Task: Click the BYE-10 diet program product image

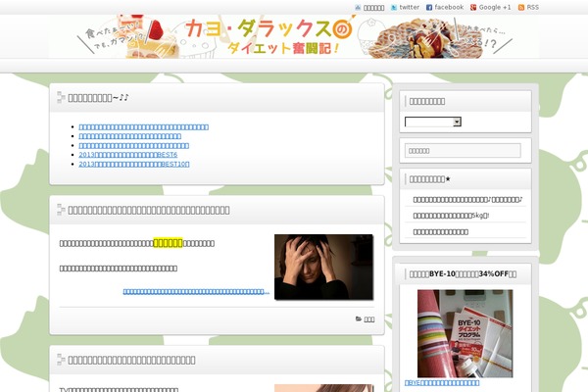Action: coord(465,333)
